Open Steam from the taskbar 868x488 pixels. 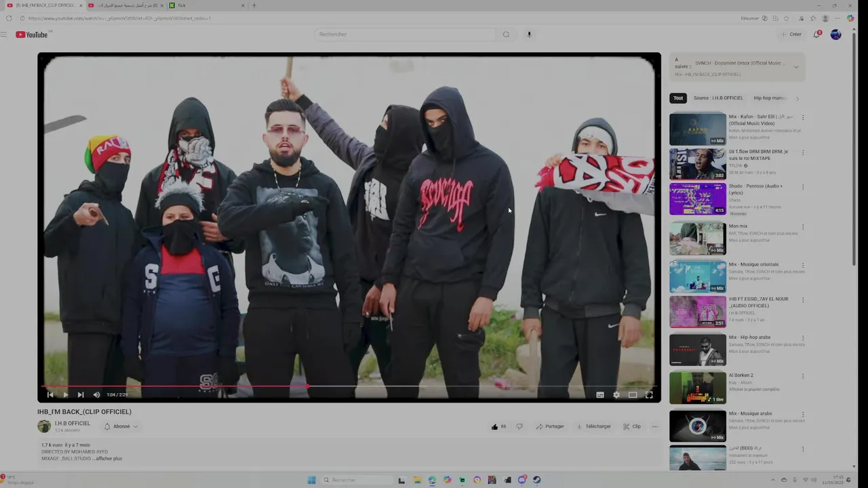[536, 480]
